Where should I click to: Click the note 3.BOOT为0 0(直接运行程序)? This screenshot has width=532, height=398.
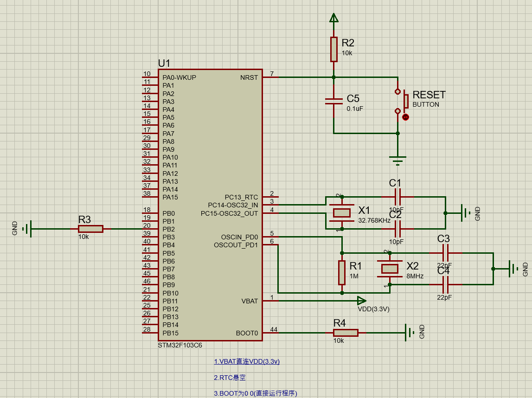pos(255,393)
